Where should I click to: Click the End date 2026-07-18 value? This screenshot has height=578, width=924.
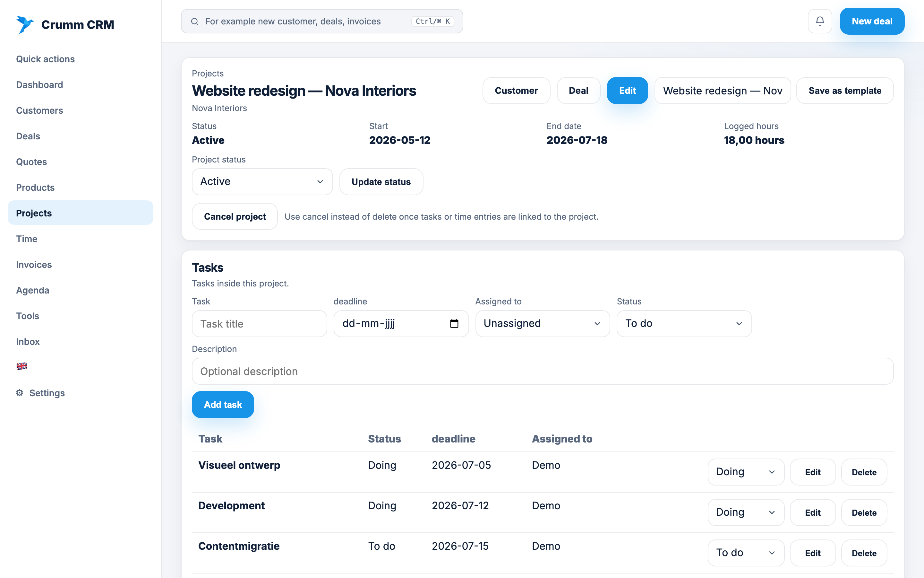point(577,140)
